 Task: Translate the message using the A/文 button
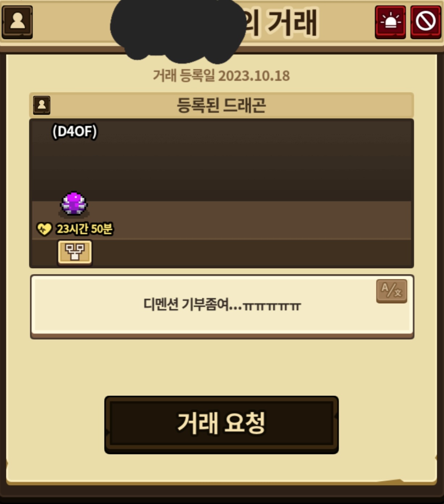point(391,291)
